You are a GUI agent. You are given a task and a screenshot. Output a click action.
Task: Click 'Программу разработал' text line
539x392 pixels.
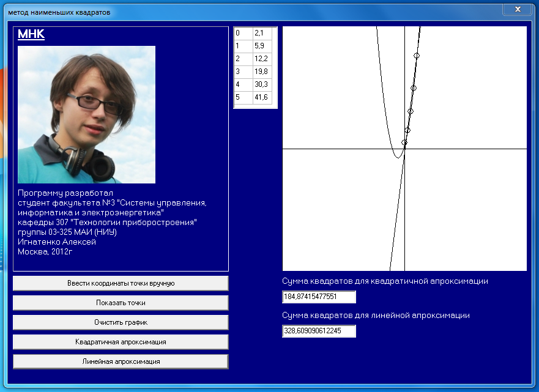65,193
